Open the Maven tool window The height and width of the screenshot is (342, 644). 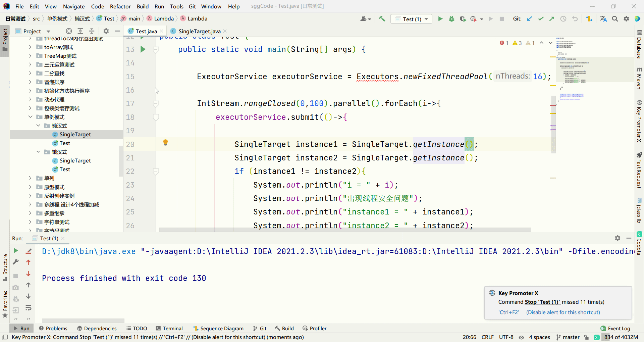(x=639, y=78)
